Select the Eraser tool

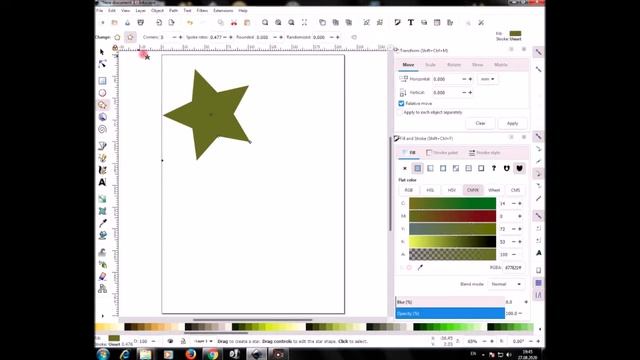coord(102,276)
